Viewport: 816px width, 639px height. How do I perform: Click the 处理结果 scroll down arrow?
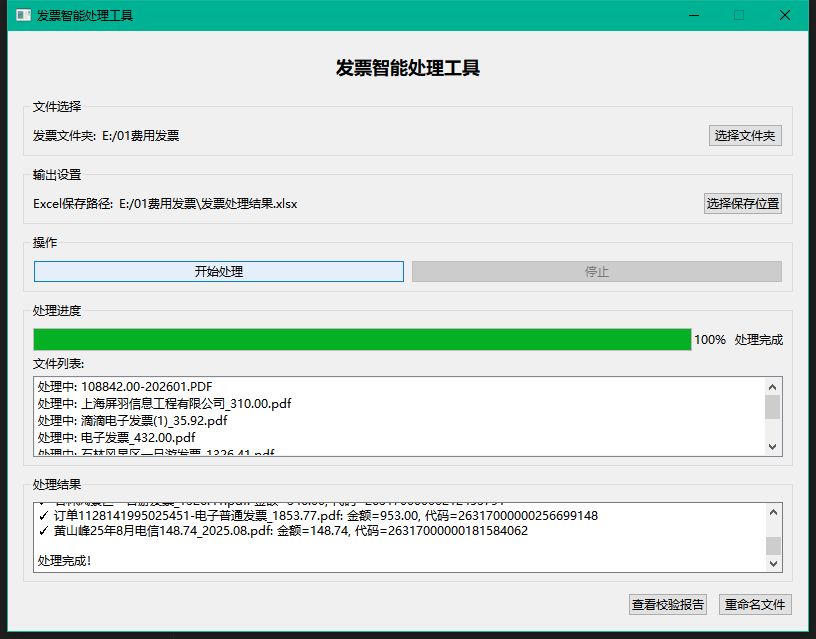pyautogui.click(x=772, y=564)
